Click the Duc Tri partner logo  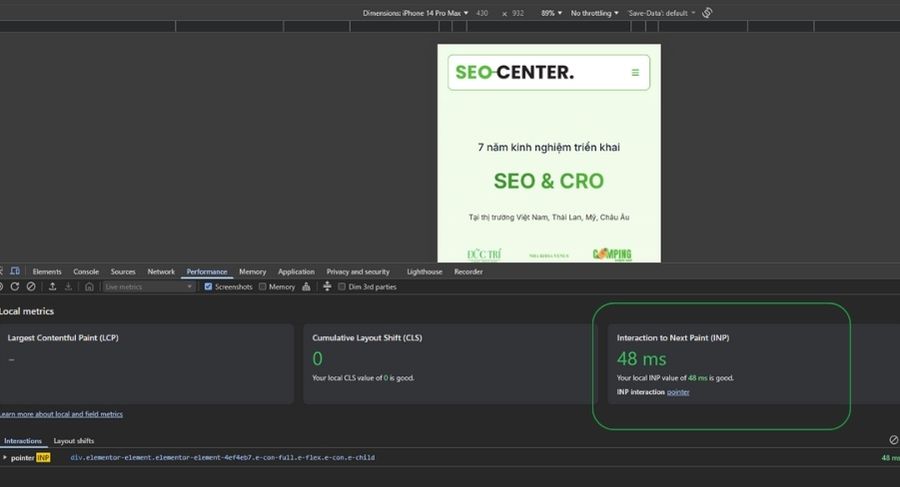(x=484, y=254)
